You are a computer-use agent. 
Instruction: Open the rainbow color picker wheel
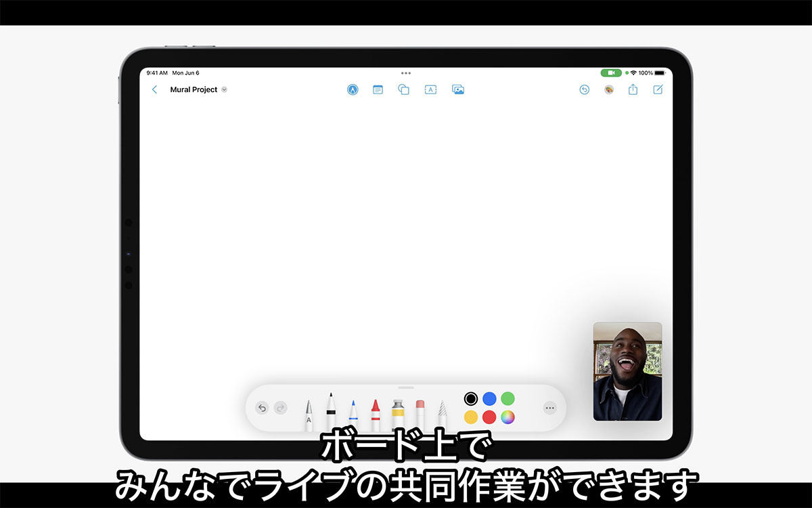[507, 417]
